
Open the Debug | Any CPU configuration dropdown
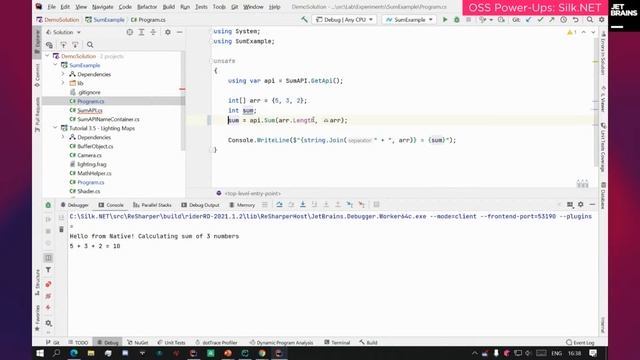345,20
